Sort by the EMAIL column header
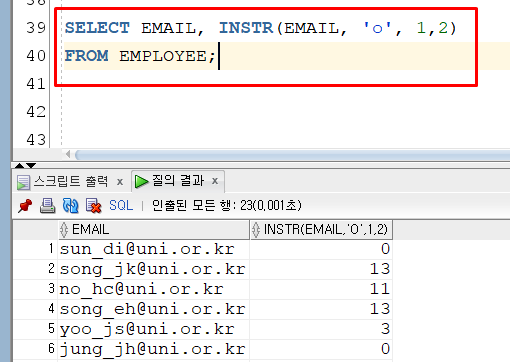Viewport: 510px width, 362px height. tap(154, 230)
